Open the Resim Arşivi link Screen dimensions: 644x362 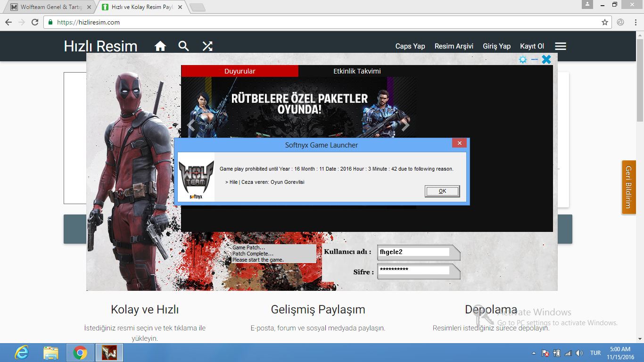point(454,46)
